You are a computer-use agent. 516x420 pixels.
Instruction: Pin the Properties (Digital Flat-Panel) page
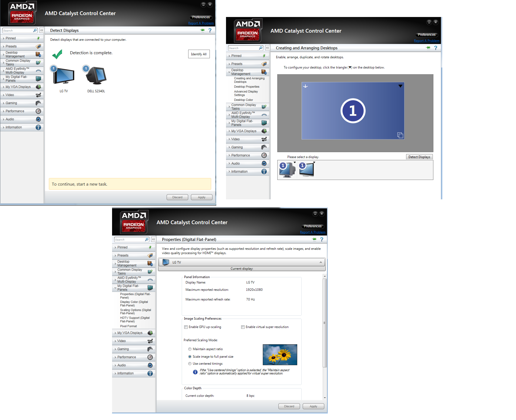point(314,239)
